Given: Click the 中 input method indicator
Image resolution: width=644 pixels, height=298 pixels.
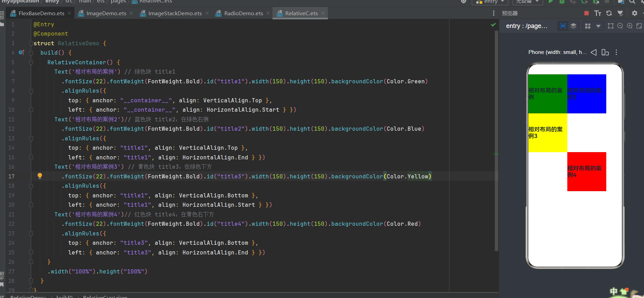Looking at the screenshot, I should (x=614, y=292).
